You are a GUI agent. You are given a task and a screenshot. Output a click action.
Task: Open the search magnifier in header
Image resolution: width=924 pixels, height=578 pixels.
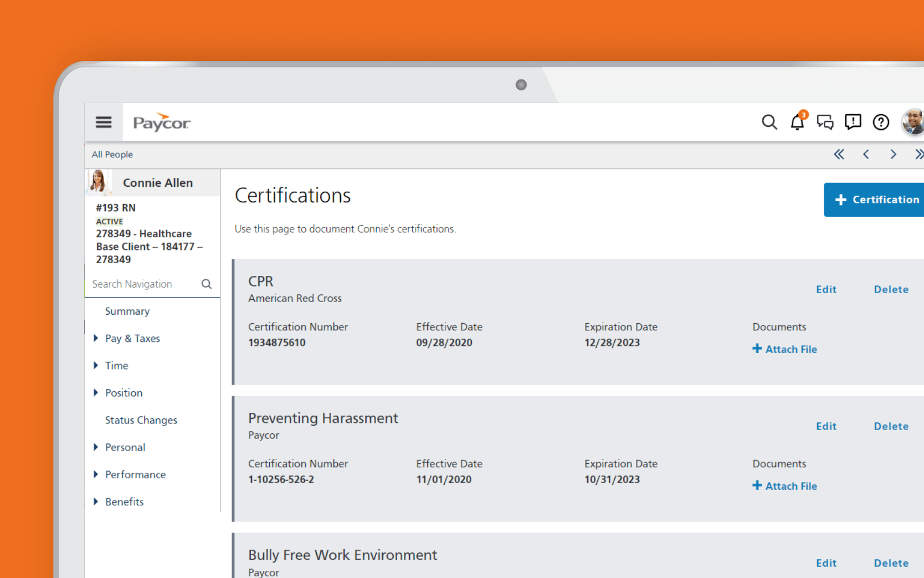coord(769,122)
